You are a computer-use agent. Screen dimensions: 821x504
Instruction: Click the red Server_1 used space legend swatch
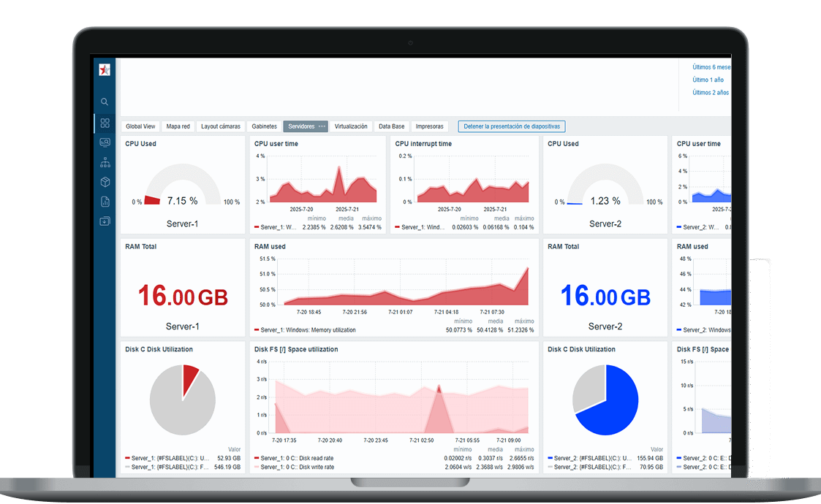click(x=127, y=458)
